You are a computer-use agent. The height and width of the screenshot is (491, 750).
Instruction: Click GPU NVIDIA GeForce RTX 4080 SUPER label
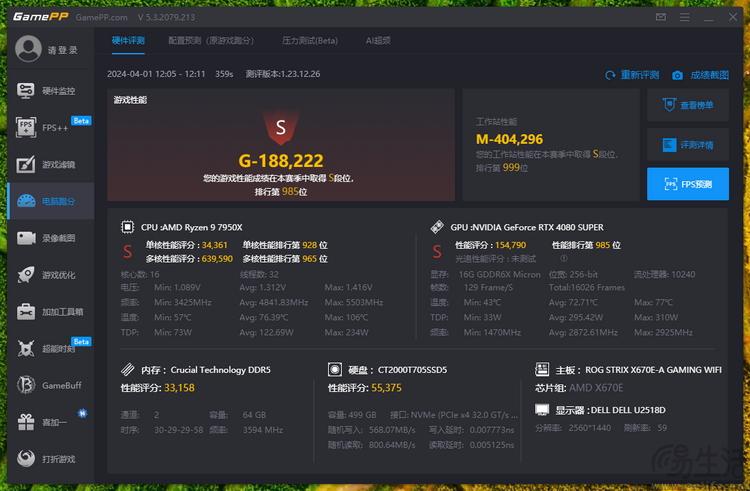tap(527, 227)
